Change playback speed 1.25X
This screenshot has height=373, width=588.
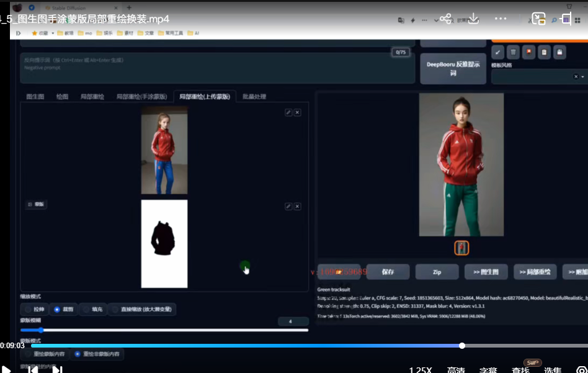(421, 370)
